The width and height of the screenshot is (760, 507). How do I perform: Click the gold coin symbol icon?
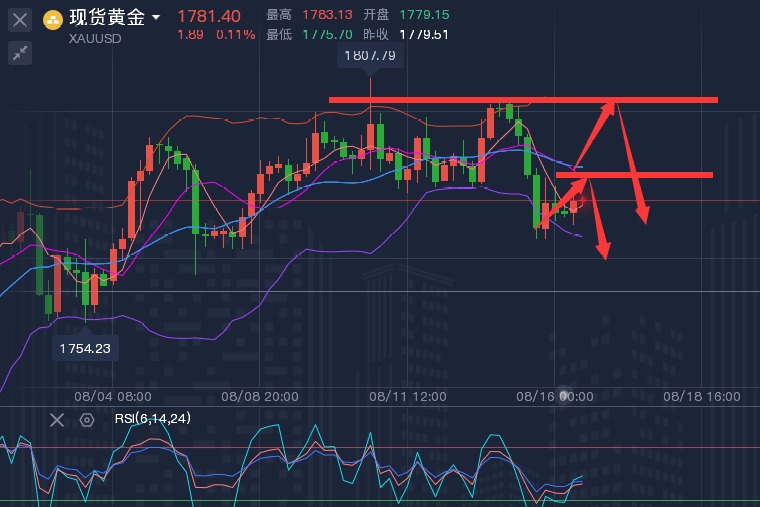(x=53, y=18)
